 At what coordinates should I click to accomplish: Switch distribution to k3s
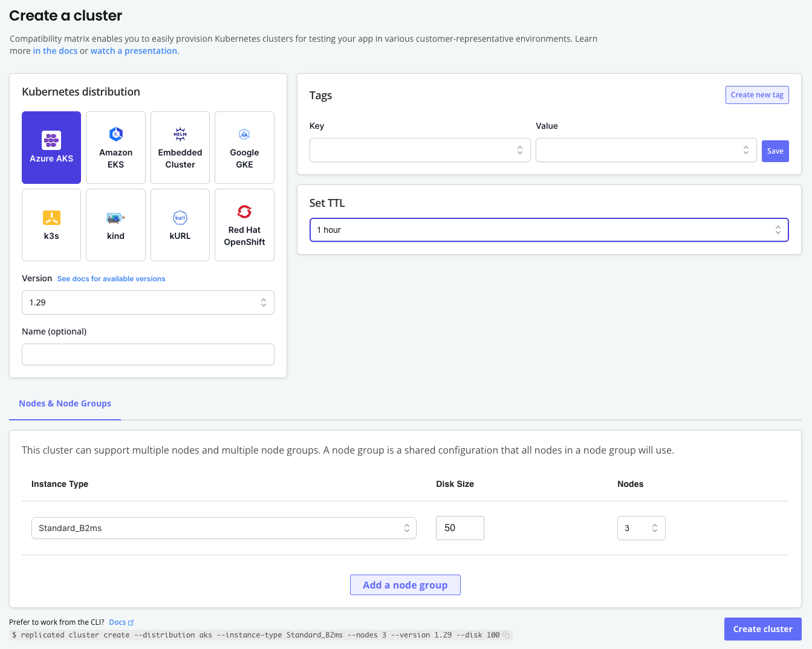pyautogui.click(x=51, y=224)
